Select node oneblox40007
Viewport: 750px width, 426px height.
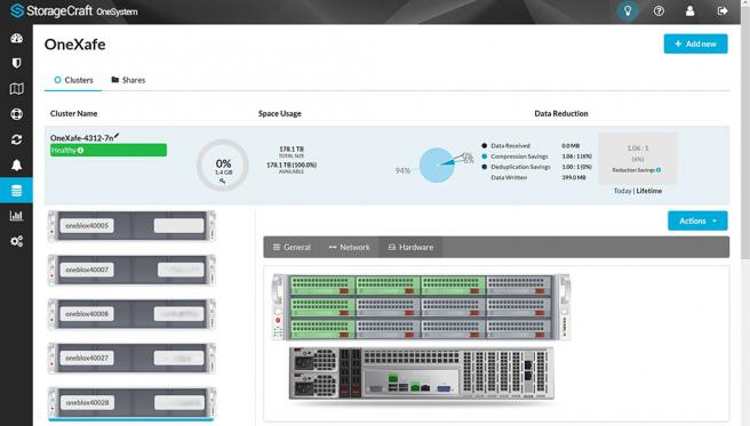click(132, 270)
